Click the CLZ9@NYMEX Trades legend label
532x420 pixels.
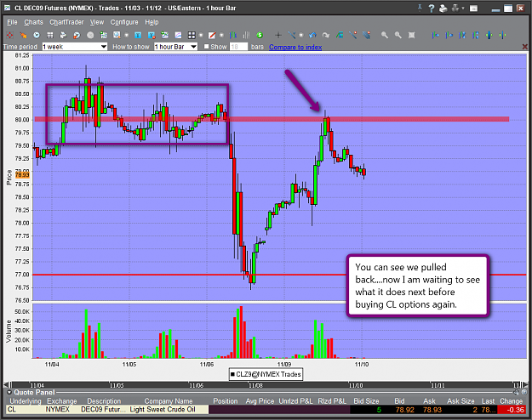266,374
